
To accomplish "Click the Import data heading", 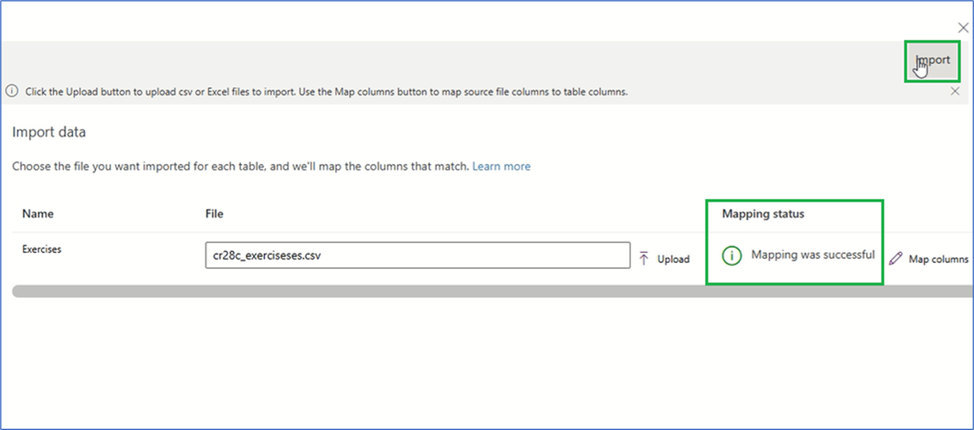I will [x=49, y=132].
